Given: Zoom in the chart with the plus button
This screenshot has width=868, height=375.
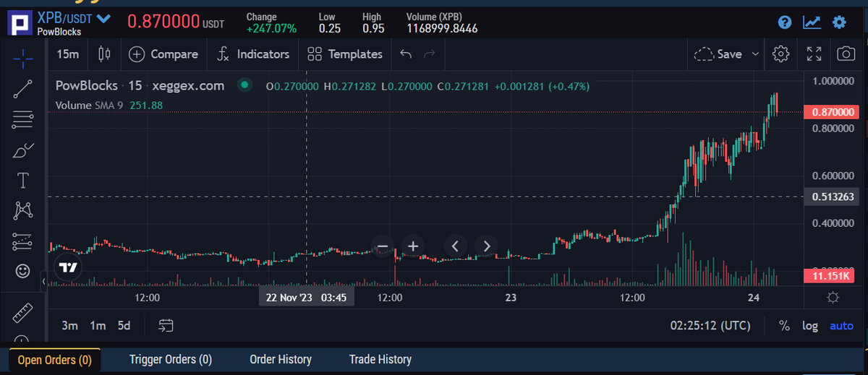Looking at the screenshot, I should coord(413,246).
